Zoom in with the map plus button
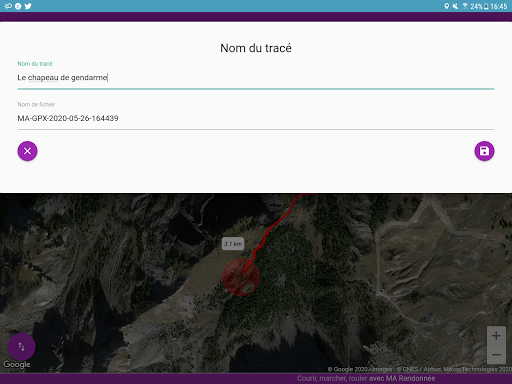This screenshot has width=512, height=384. click(496, 336)
